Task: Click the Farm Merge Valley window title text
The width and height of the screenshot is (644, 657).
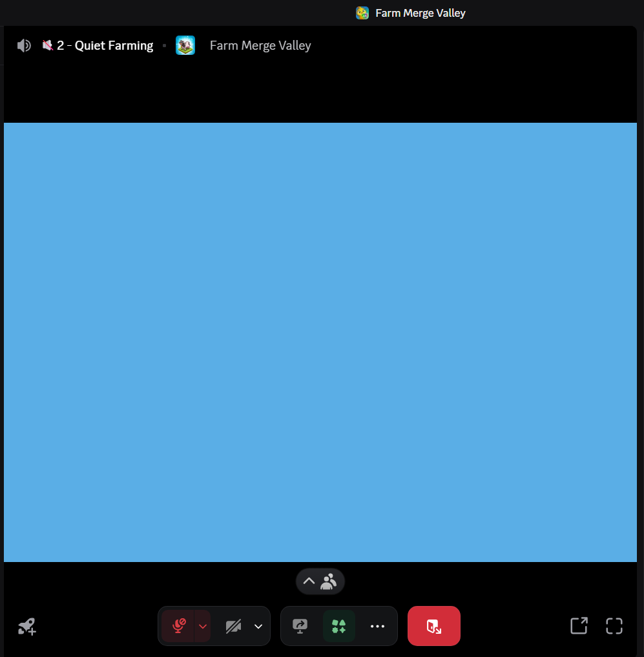Action: tap(420, 13)
